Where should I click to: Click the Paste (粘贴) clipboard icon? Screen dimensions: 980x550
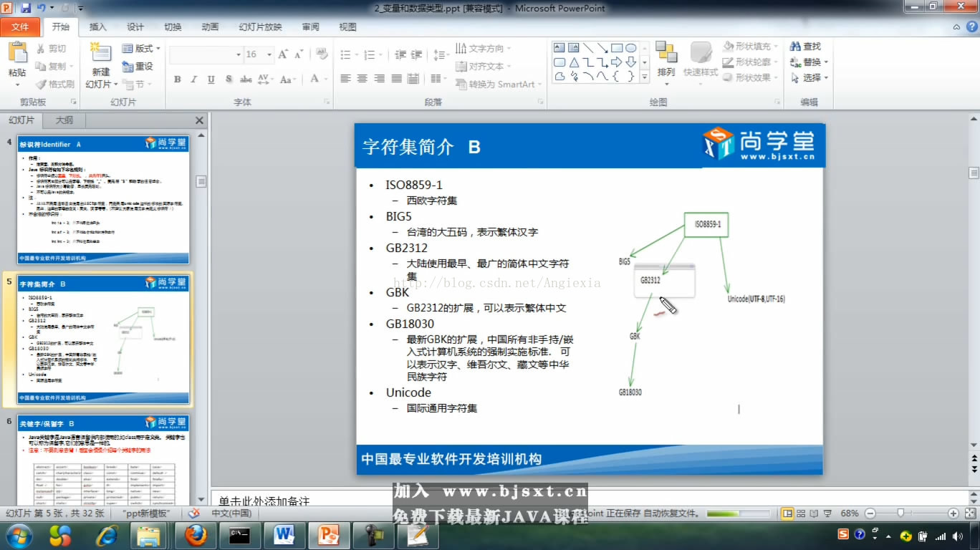pyautogui.click(x=17, y=53)
